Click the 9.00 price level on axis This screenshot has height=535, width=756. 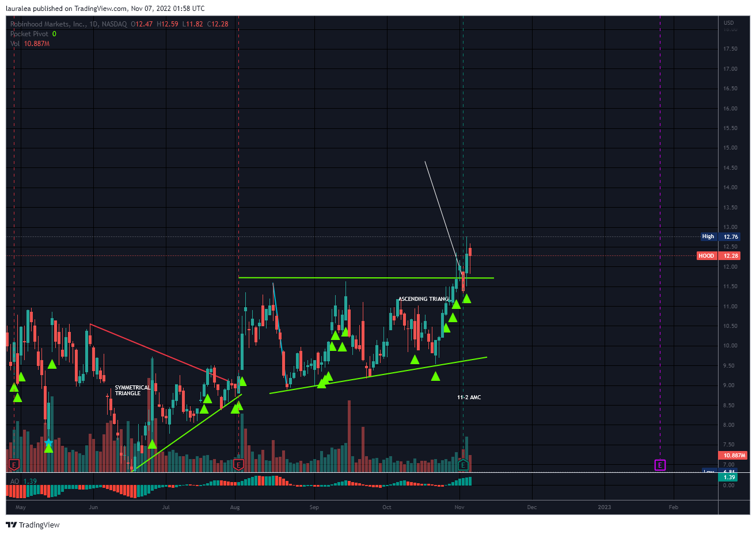729,385
